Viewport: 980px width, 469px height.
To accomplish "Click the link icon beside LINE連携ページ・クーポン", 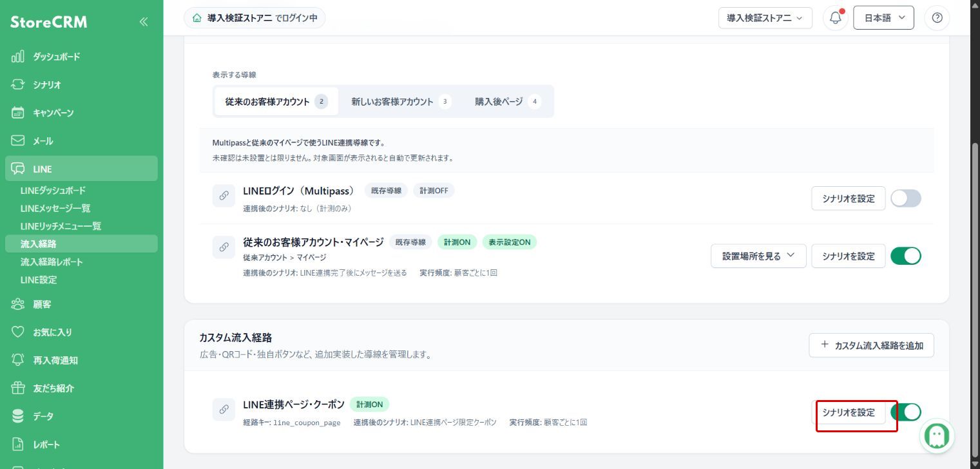I will [224, 409].
